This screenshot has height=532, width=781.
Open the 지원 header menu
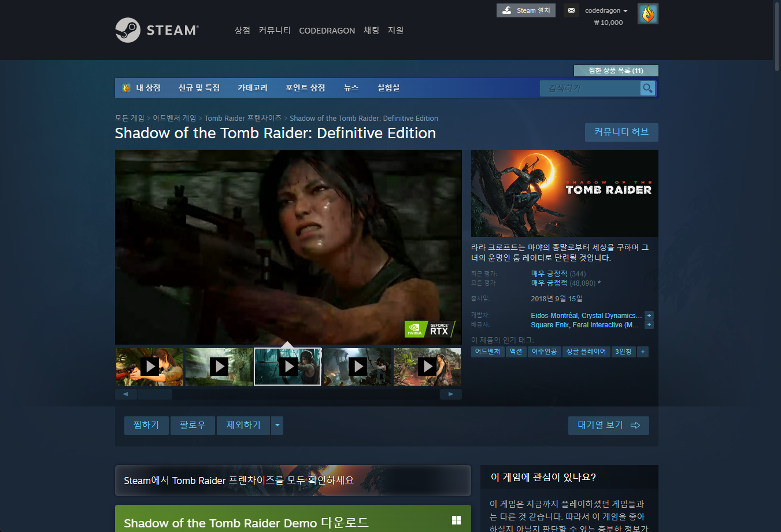point(395,30)
